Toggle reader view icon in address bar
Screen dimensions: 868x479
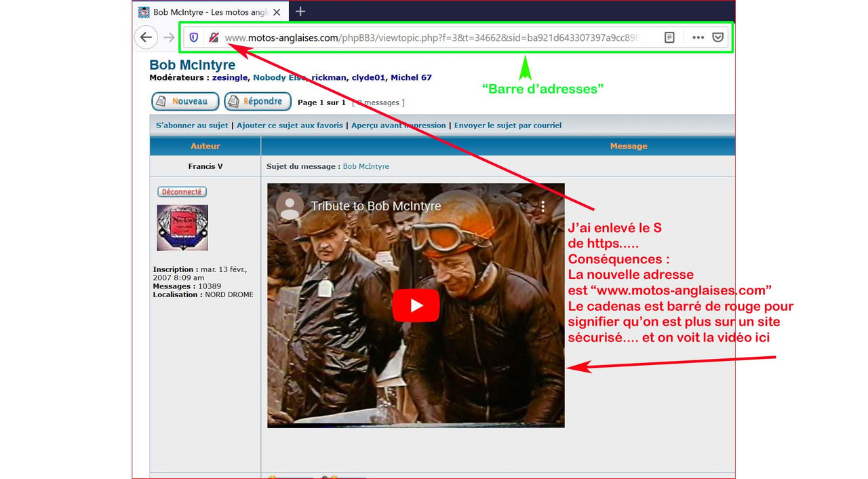click(x=669, y=37)
